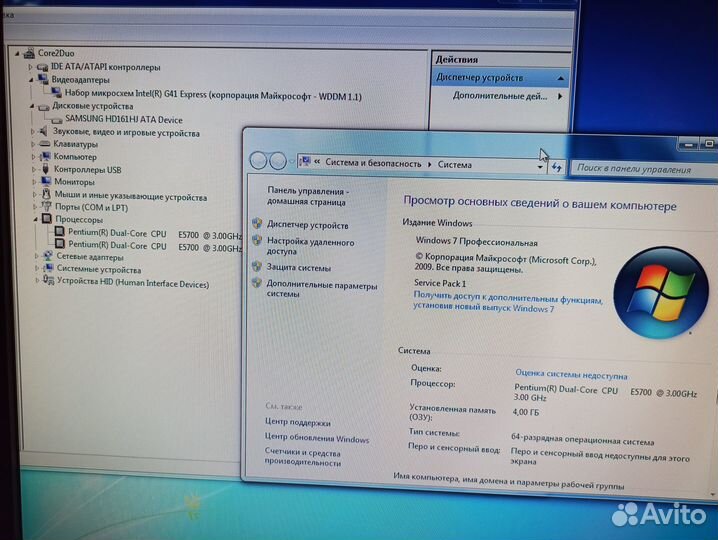Open Диспетчер устройств link in sidebar
Image resolution: width=718 pixels, height=540 pixels.
click(308, 225)
